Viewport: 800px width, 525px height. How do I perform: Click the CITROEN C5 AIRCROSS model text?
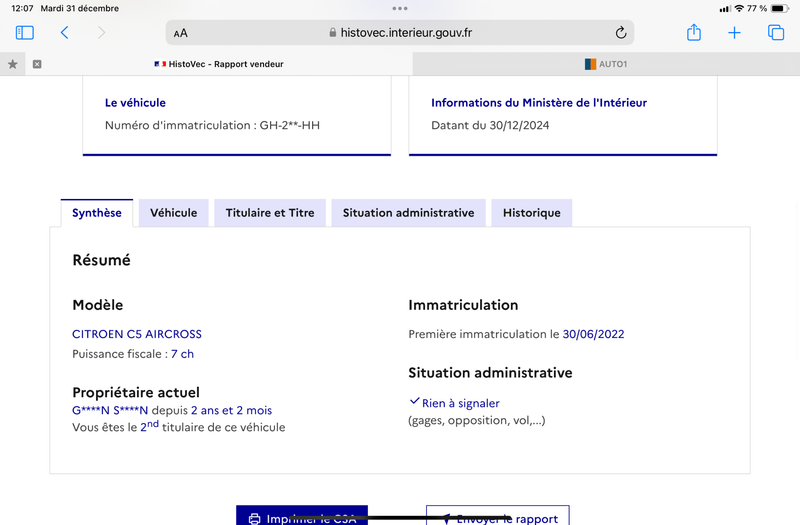(137, 334)
